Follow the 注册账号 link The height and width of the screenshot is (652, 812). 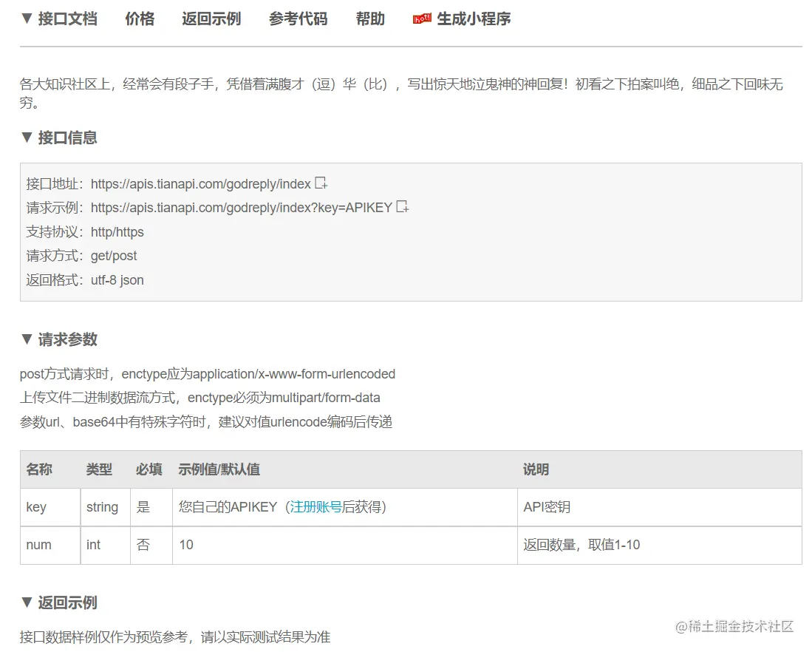(x=315, y=507)
